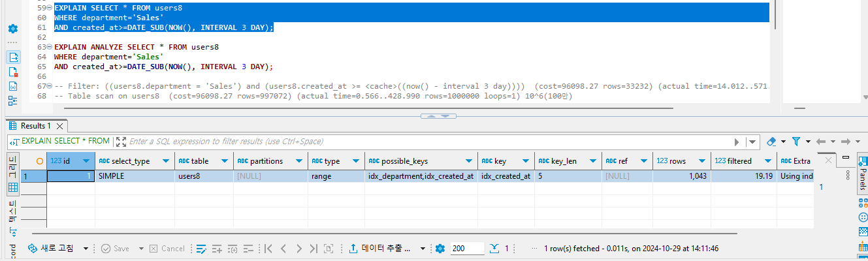The image size is (868, 261).
Task: Go to the next row arrow
Action: [298, 249]
